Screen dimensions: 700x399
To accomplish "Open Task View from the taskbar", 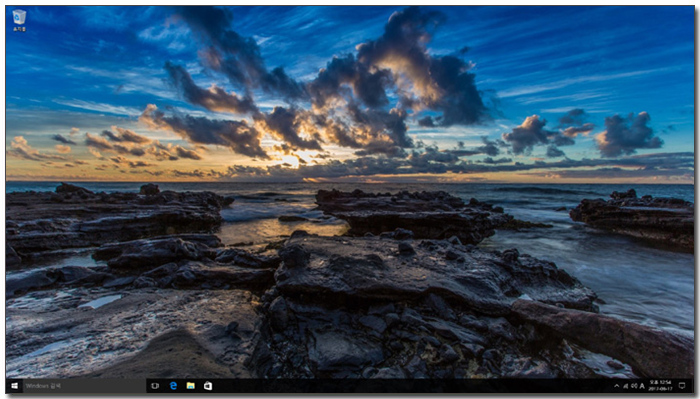I will [x=155, y=386].
